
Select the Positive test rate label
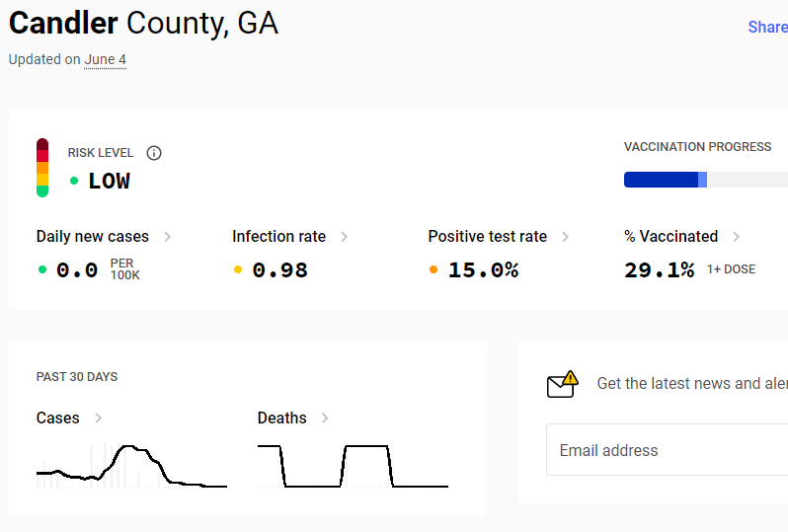[488, 237]
